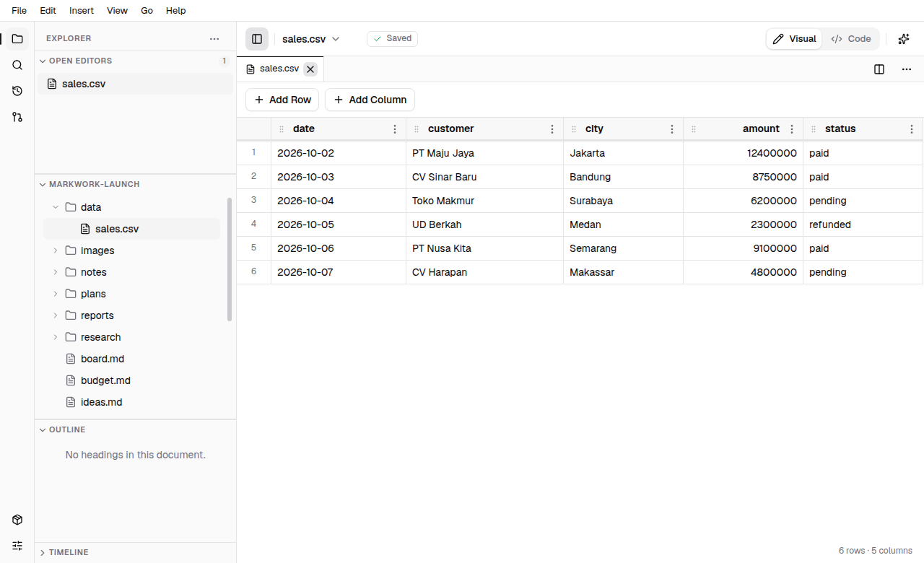Open the History clock icon in activity bar

tap(17, 91)
